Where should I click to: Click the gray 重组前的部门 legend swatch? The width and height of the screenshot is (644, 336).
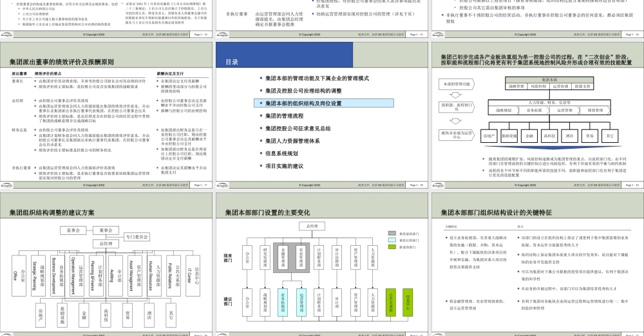[x=392, y=233]
